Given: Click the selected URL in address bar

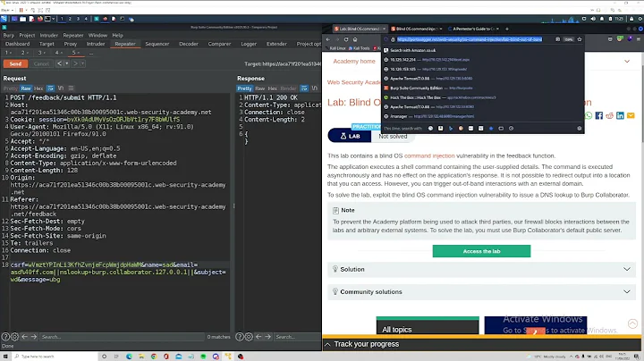Looking at the screenshot, I should [x=470, y=39].
